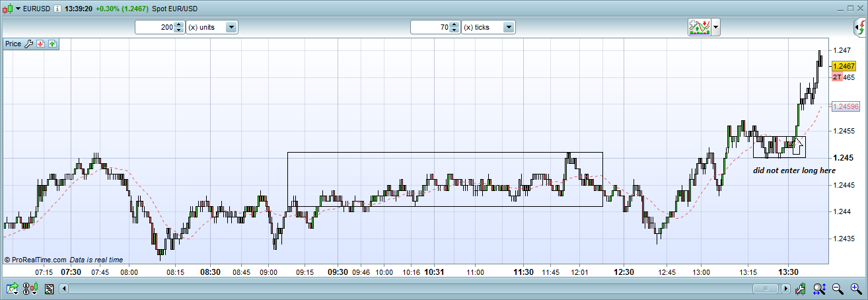Click the bottom-left chart export icon
Viewport: 868px width, 300px height.
click(x=12, y=289)
